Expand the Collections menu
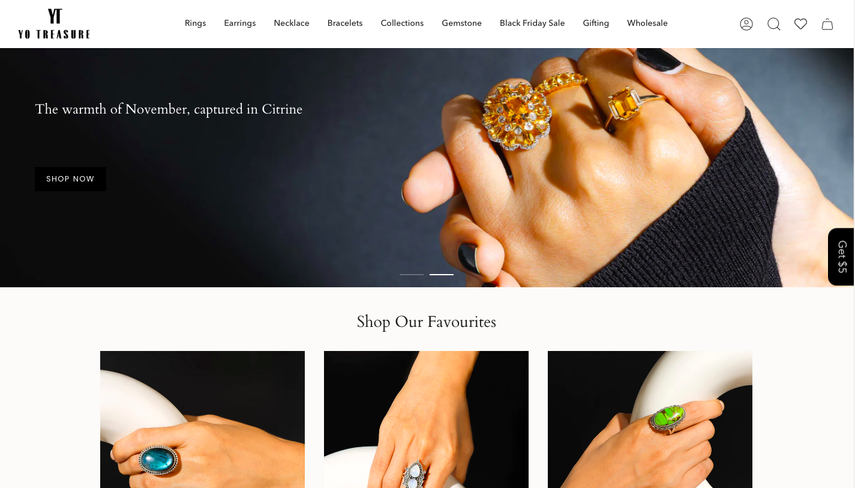Screen dimensions: 855x488 (x=402, y=23)
